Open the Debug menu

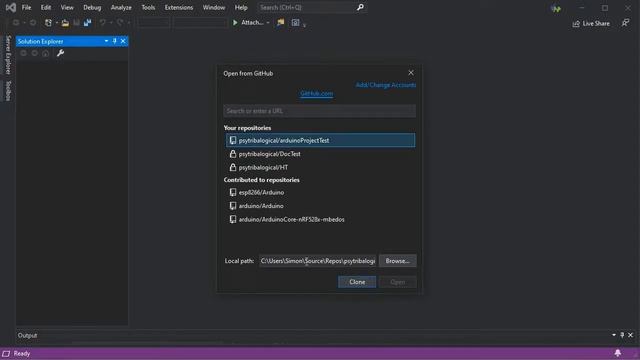tap(92, 7)
